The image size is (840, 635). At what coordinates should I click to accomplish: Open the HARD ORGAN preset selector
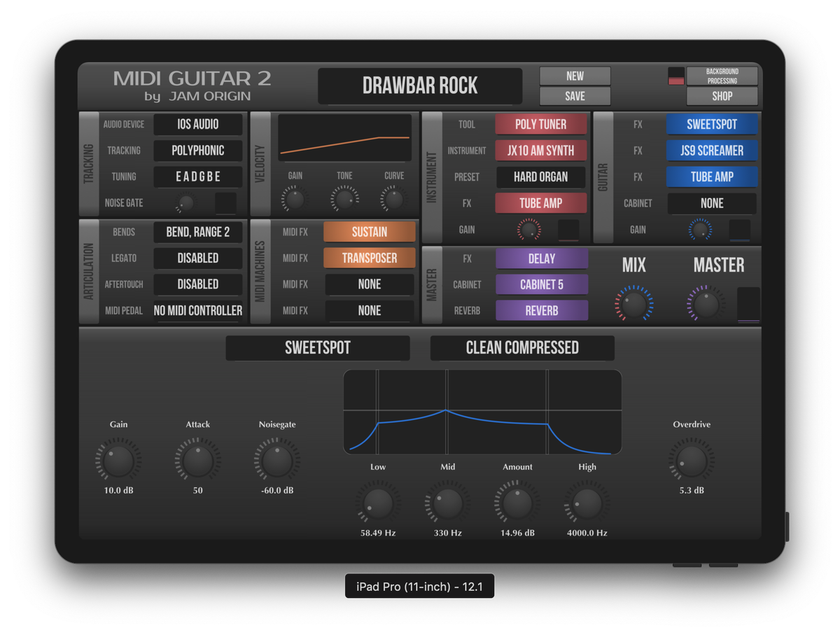click(x=541, y=177)
